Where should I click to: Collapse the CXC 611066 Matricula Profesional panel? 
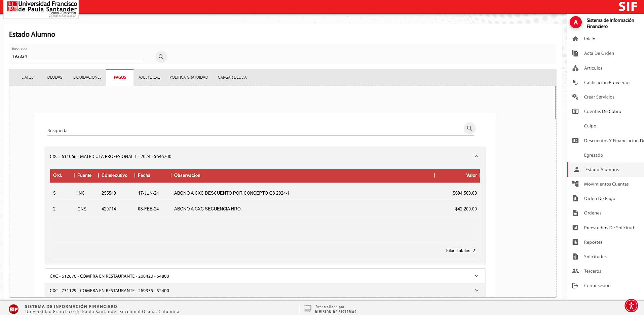[x=477, y=156]
